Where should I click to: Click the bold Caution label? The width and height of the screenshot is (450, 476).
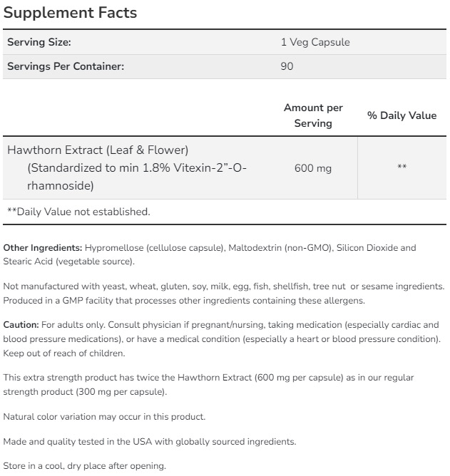[x=21, y=324]
